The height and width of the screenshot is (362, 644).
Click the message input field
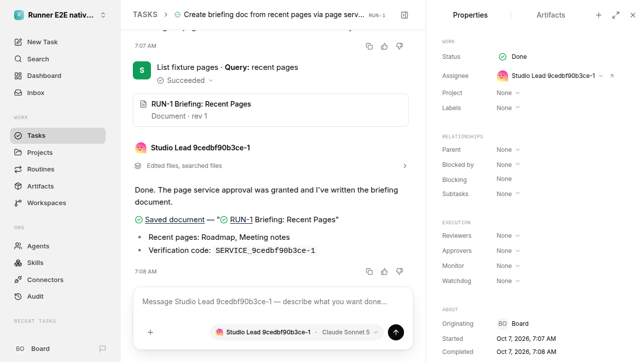[x=273, y=302]
